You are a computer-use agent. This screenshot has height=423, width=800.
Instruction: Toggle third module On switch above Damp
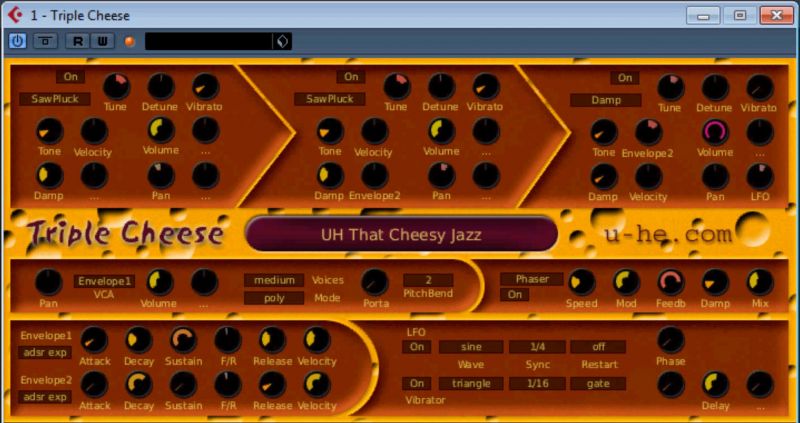click(x=625, y=78)
